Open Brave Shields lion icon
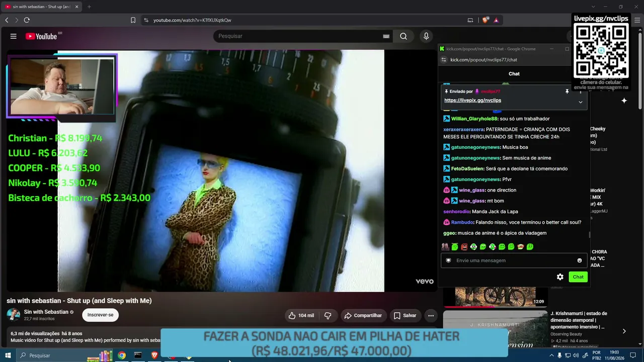The height and width of the screenshot is (362, 644). (485, 20)
